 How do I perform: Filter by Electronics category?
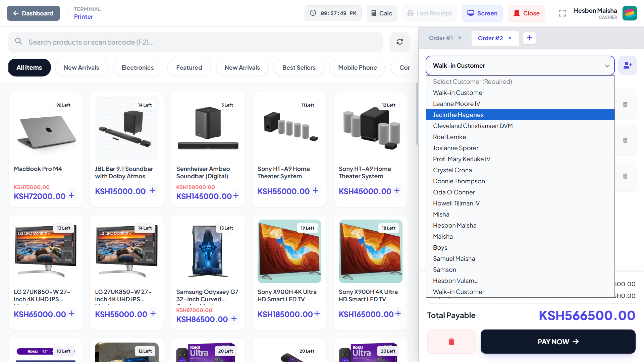point(138,67)
